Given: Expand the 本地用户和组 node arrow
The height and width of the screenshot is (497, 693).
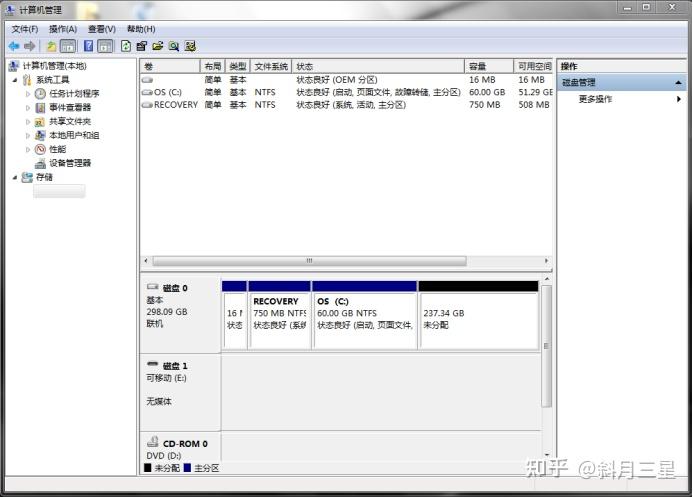Looking at the screenshot, I should tap(28, 136).
